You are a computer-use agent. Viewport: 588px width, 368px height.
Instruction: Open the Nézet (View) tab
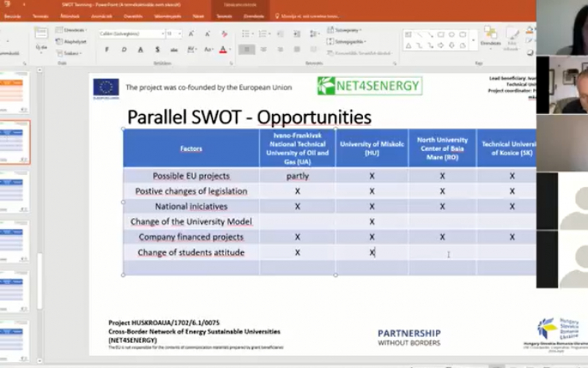pos(198,16)
